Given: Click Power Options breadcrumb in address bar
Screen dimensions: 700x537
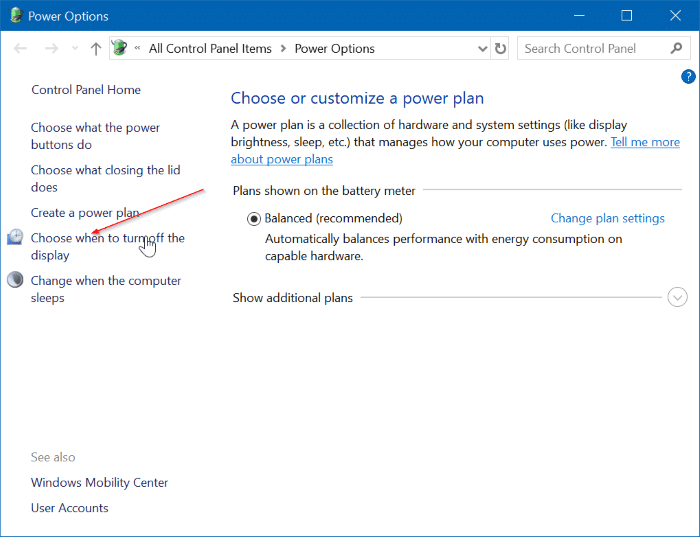Looking at the screenshot, I should 334,48.
